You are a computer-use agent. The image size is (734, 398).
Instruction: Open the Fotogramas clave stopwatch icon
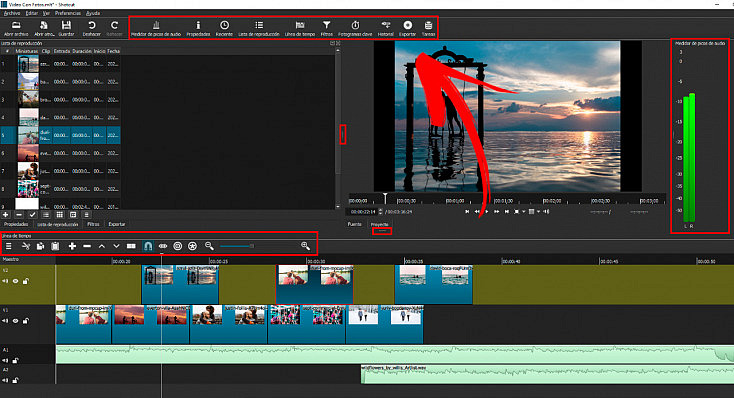click(x=355, y=29)
